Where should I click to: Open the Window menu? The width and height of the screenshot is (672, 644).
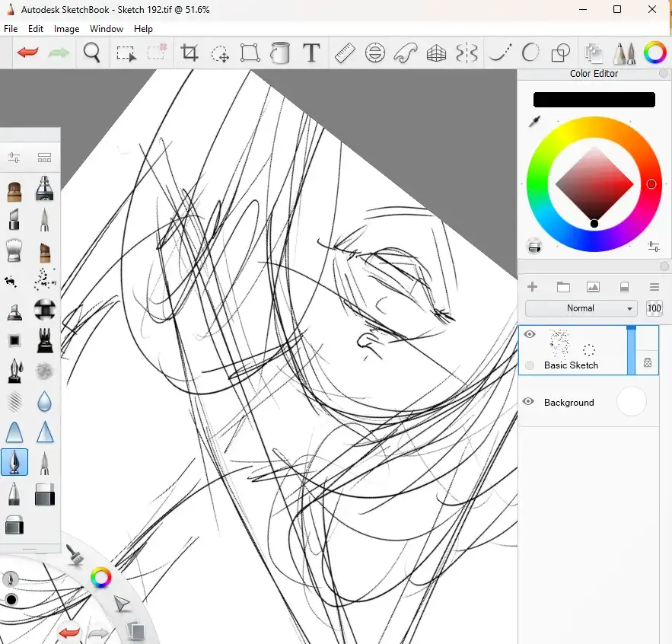pos(107,29)
